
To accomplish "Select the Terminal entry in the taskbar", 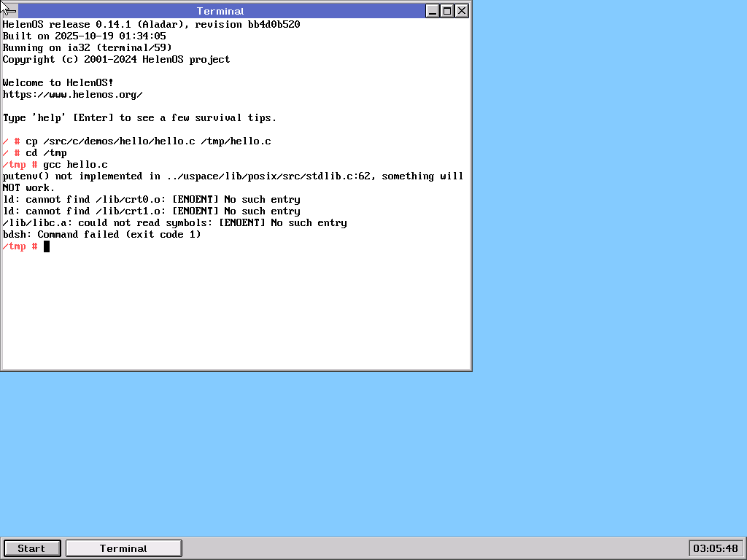I will (123, 548).
